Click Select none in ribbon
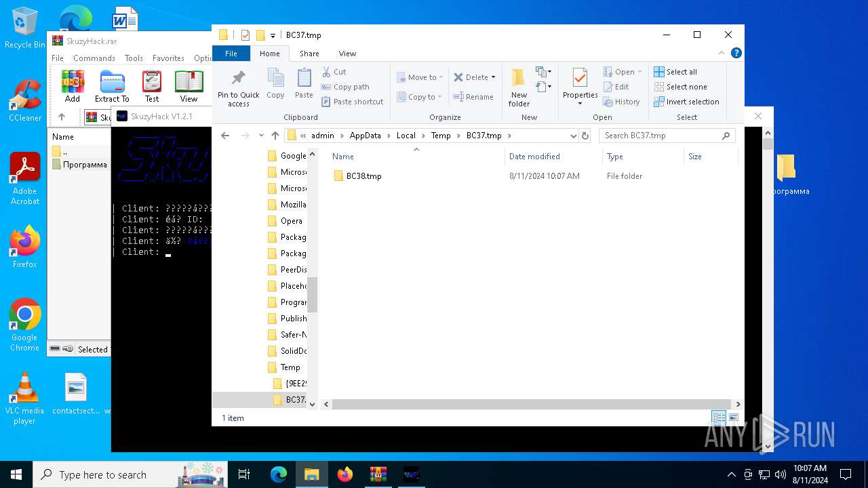The width and height of the screenshot is (868, 488). tap(680, 87)
